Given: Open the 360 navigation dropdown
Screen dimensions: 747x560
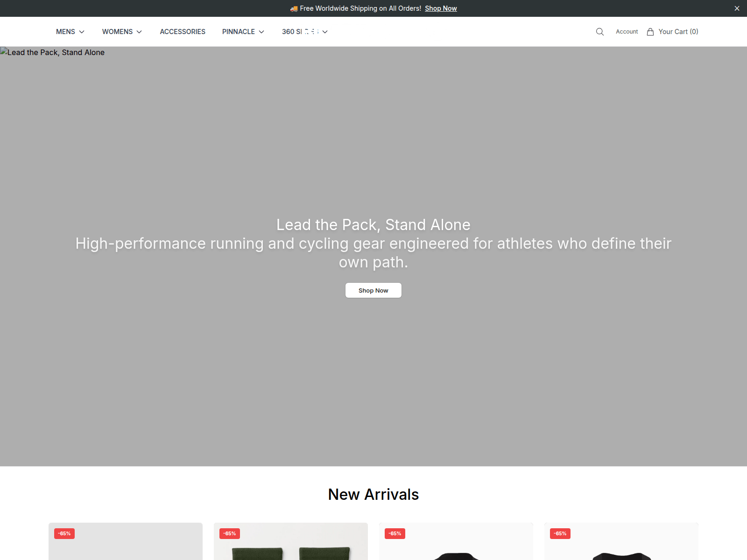Looking at the screenshot, I should tap(305, 32).
